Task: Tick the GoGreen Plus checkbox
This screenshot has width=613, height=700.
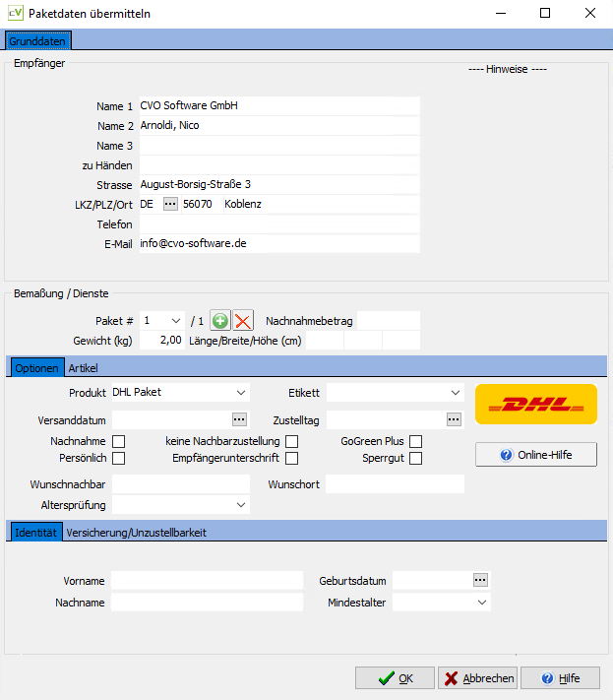Action: 416,441
